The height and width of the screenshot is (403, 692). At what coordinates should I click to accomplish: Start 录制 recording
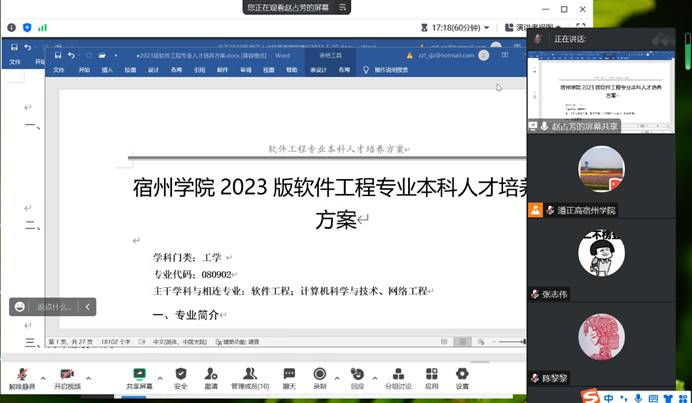pyautogui.click(x=320, y=376)
